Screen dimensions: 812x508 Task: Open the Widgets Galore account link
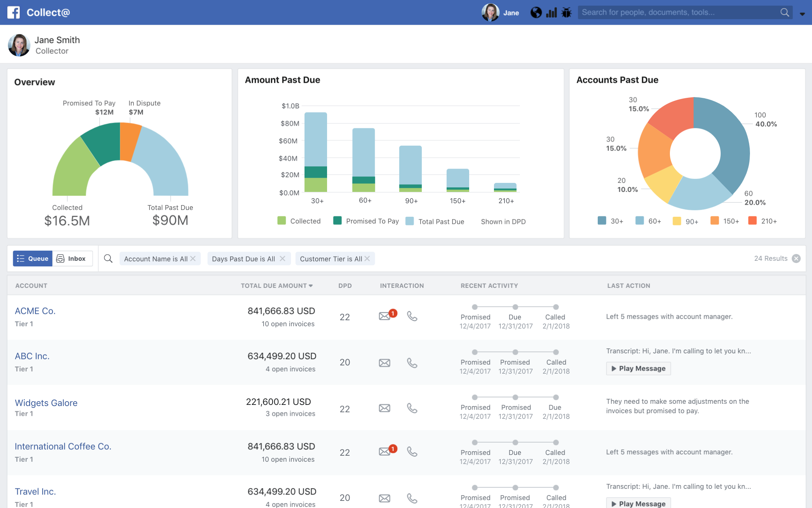coord(46,403)
